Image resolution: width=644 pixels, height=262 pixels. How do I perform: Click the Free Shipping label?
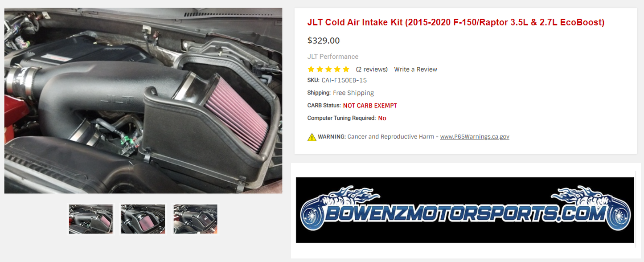tap(353, 93)
